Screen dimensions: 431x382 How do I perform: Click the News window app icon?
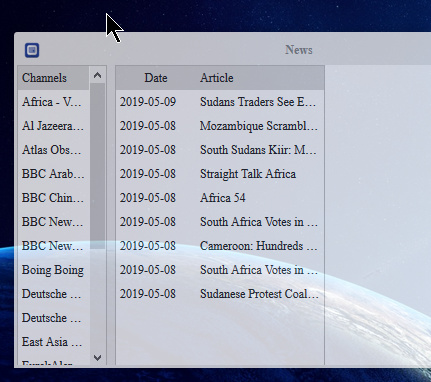tap(32, 50)
